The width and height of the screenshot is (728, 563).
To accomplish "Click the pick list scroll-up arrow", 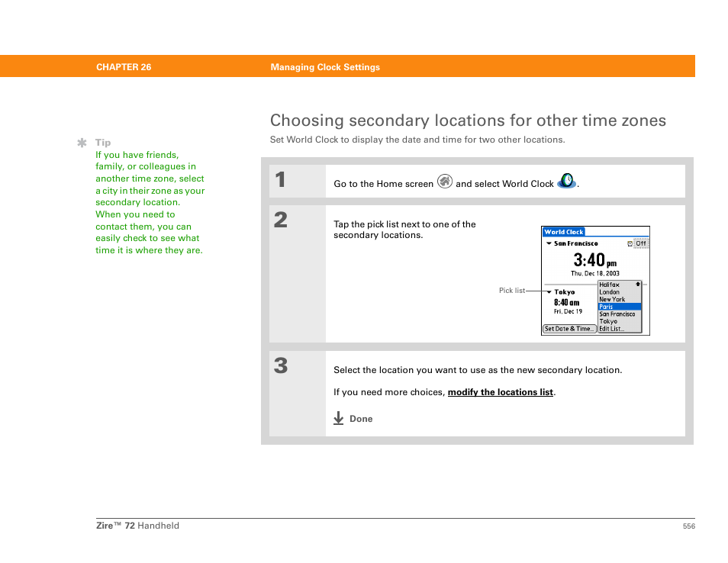I will click(638, 284).
